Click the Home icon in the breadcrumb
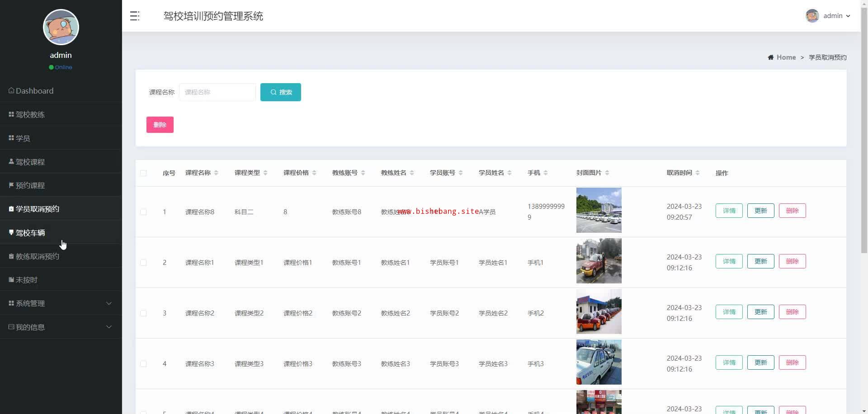868x414 pixels. [770, 57]
